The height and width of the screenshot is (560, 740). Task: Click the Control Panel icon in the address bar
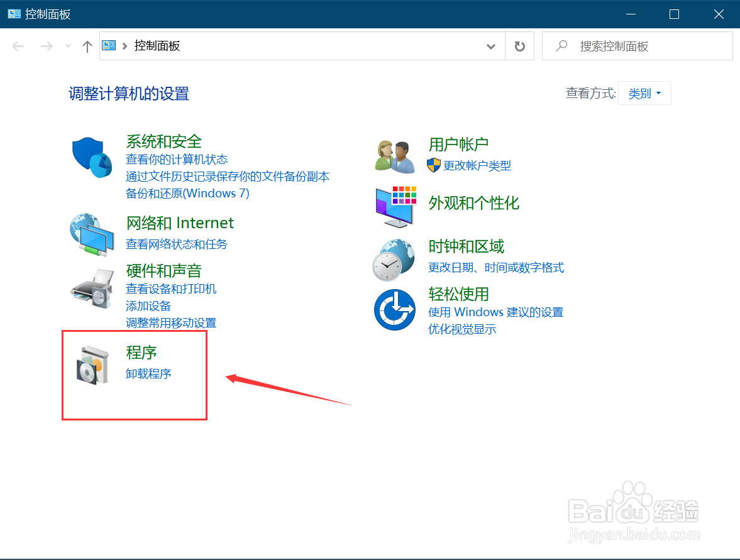tap(109, 45)
